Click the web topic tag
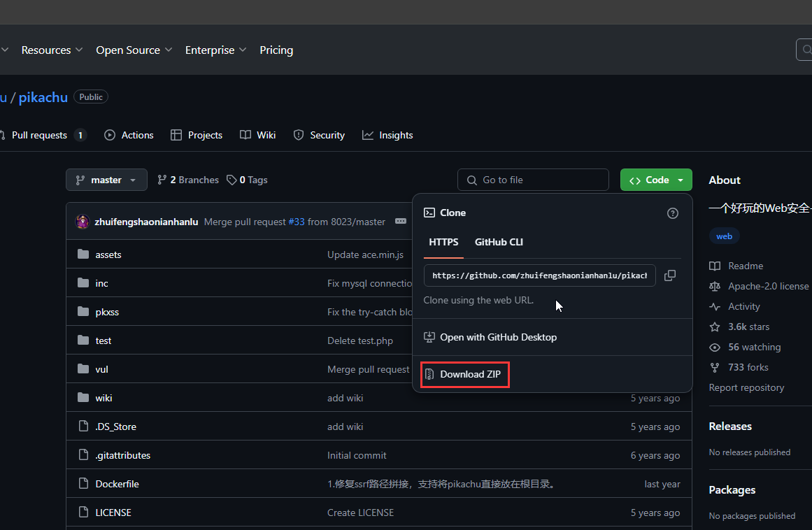The image size is (812, 530). click(x=724, y=236)
